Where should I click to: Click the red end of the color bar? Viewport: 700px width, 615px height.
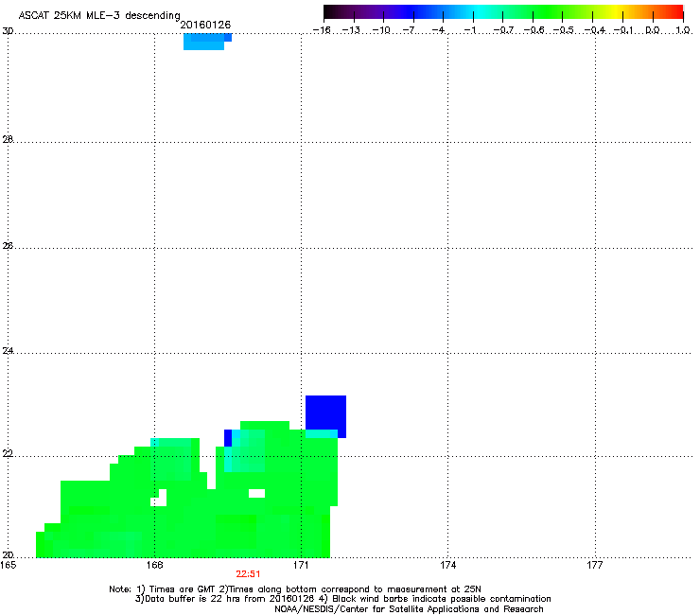click(676, 11)
